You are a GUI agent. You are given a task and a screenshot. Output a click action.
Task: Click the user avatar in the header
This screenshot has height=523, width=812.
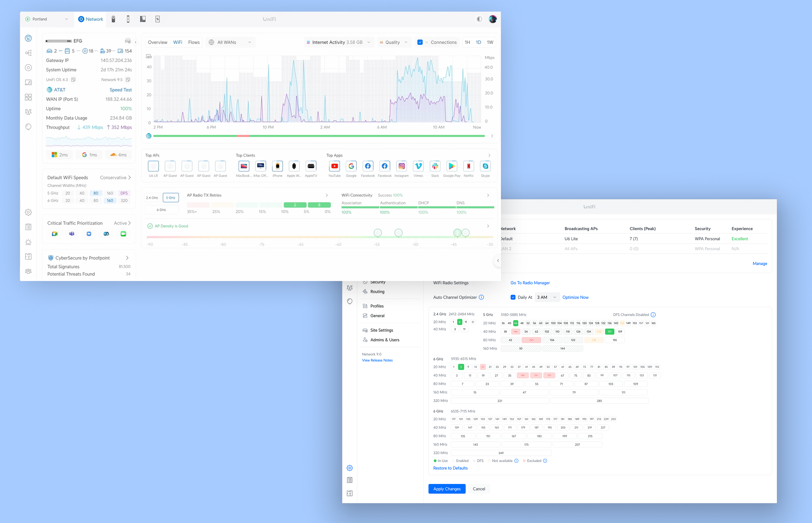click(493, 19)
